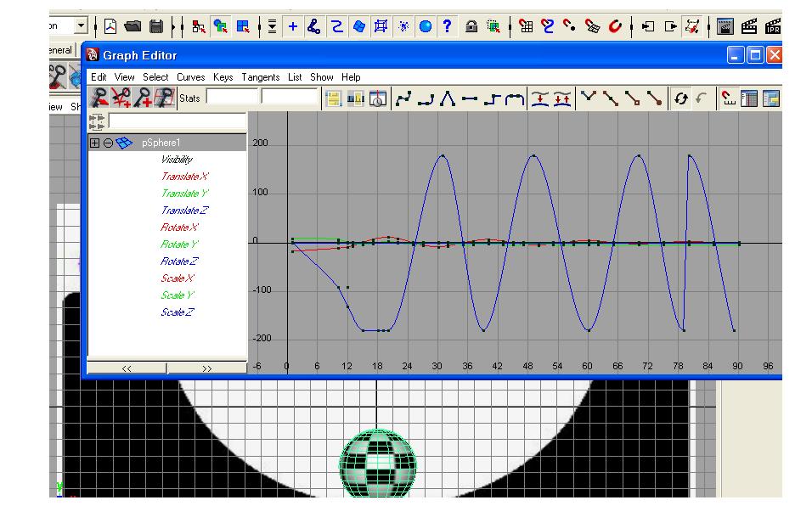Viewport: 812px width, 517px height.
Task: Click the Open Scene folder icon
Action: click(133, 26)
